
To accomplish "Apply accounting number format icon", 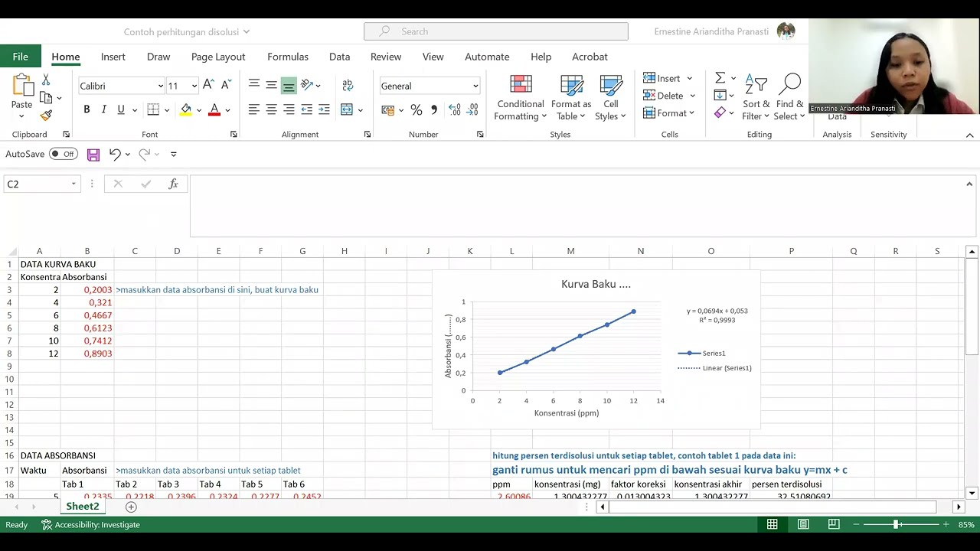I will point(388,110).
